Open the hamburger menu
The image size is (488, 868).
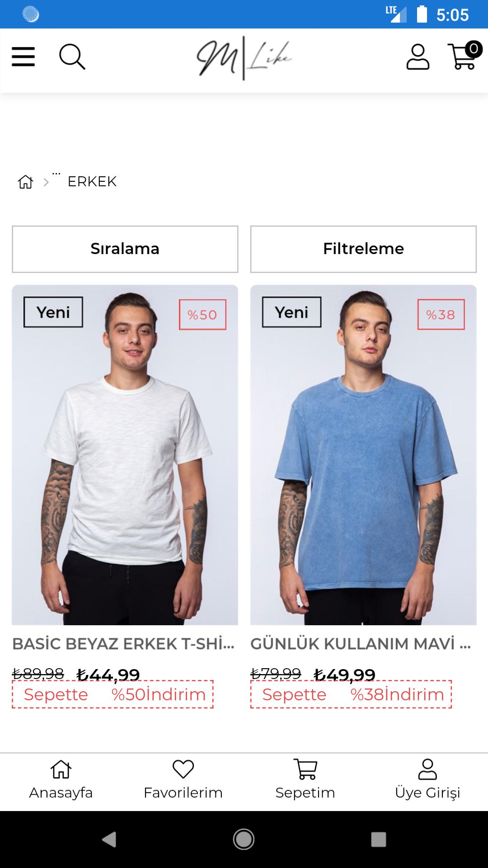tap(23, 57)
